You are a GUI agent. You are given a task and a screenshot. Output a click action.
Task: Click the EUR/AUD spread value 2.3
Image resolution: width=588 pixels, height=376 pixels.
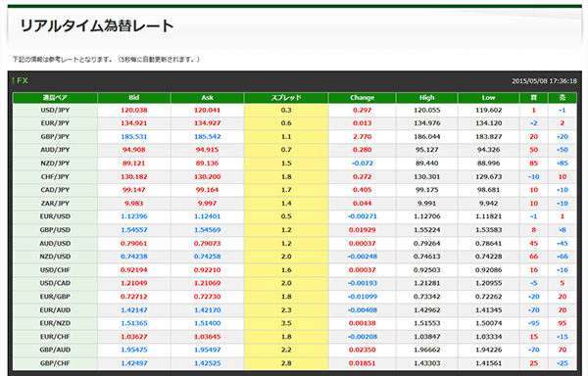[x=286, y=310]
